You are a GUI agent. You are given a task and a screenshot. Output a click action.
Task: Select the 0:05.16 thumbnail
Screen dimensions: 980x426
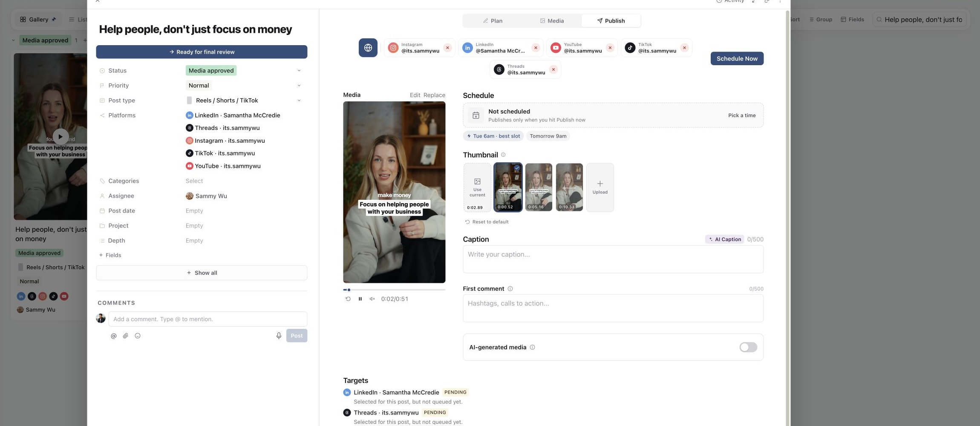click(539, 187)
